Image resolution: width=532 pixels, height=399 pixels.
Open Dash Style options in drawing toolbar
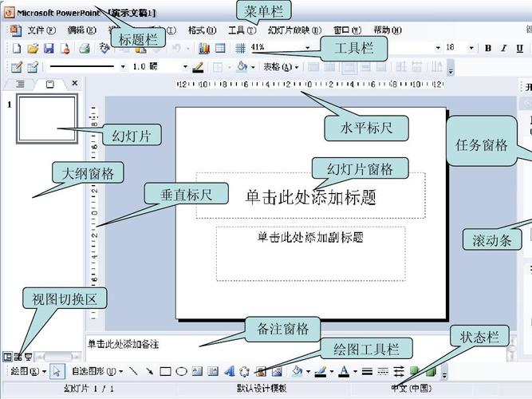coord(383,371)
